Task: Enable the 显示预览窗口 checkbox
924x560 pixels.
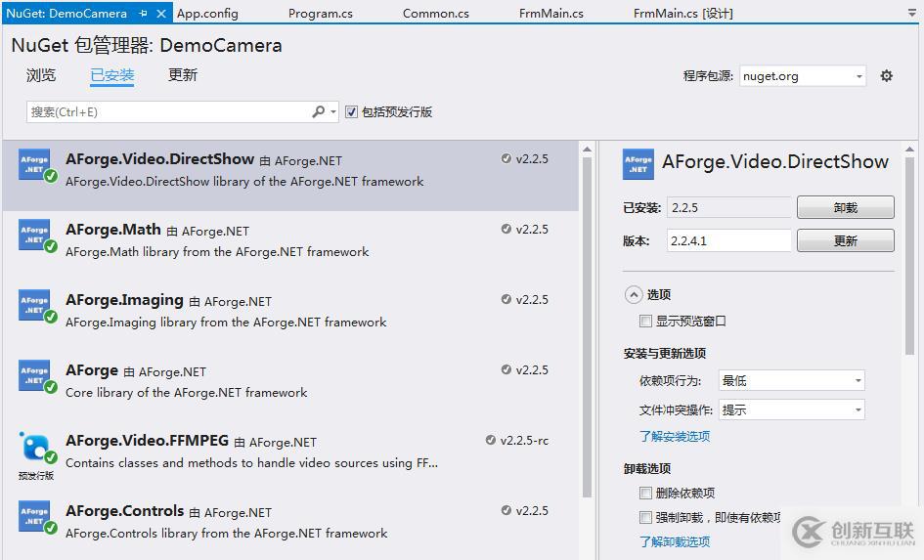Action: coord(646,321)
